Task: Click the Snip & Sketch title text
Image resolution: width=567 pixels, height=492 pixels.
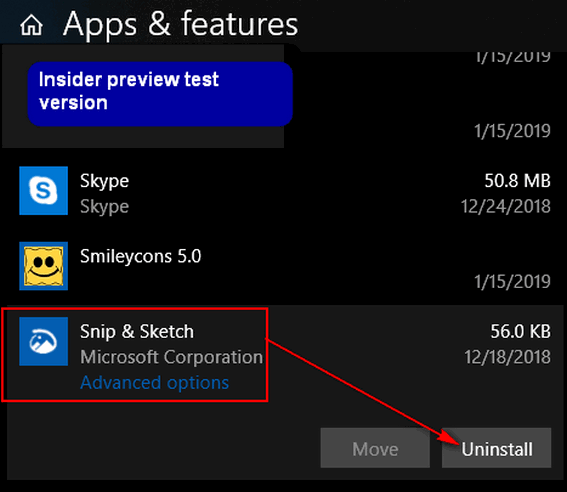Action: pos(137,331)
